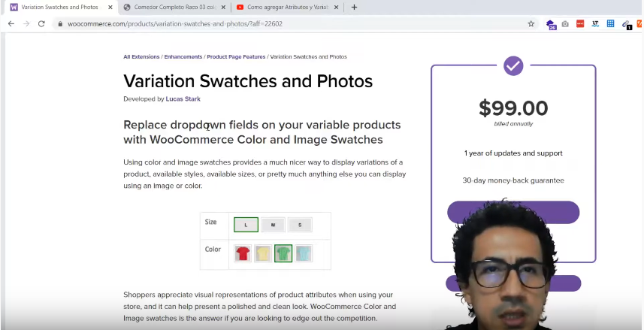Switch to the Comedor Completo Raco tab
The width and height of the screenshot is (644, 330).
click(x=169, y=8)
